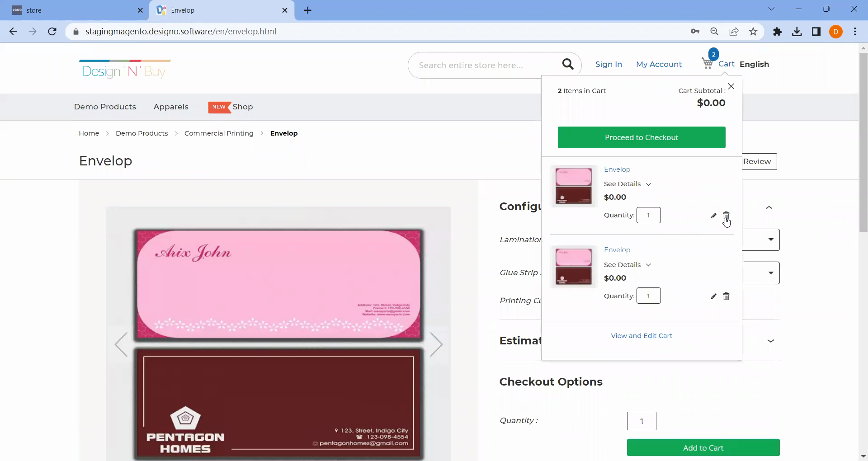Open the Demo Products menu

pyautogui.click(x=105, y=107)
